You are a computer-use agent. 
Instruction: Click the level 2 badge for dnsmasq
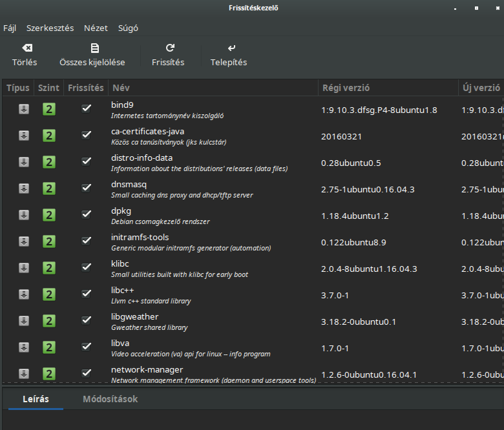click(x=49, y=189)
